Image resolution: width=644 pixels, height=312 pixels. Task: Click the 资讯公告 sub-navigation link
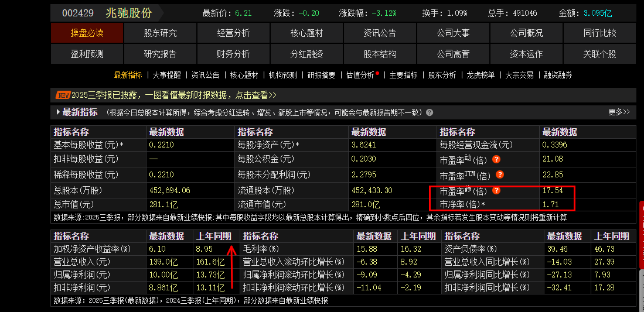[x=205, y=75]
